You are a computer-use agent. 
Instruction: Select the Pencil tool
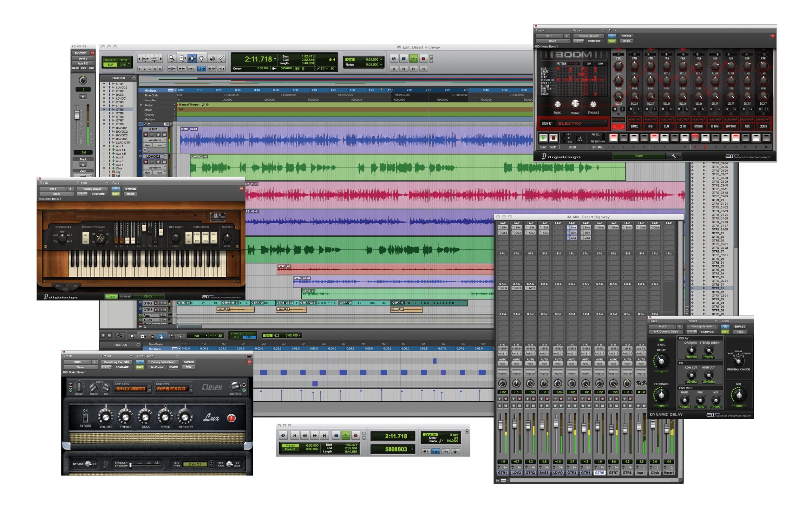pyautogui.click(x=221, y=58)
